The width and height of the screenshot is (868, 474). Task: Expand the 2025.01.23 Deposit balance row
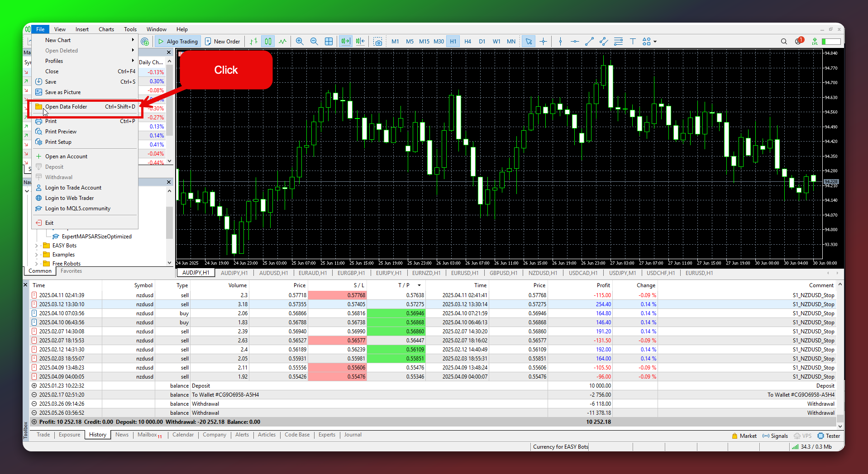[34, 386]
